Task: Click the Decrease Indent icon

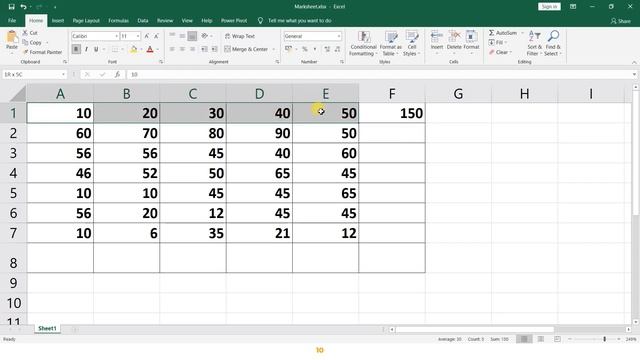Action: point(204,49)
